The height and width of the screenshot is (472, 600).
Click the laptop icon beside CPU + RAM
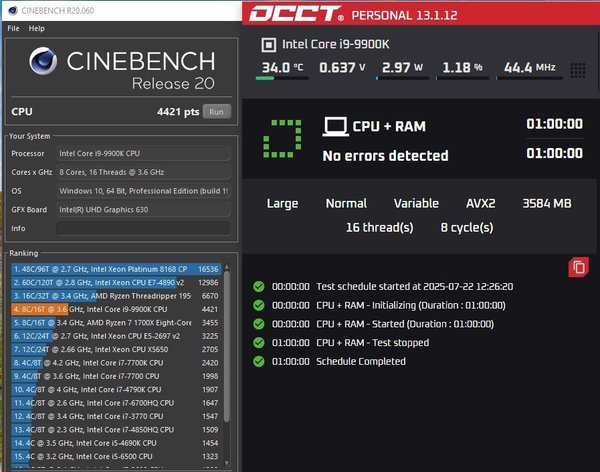pyautogui.click(x=335, y=127)
